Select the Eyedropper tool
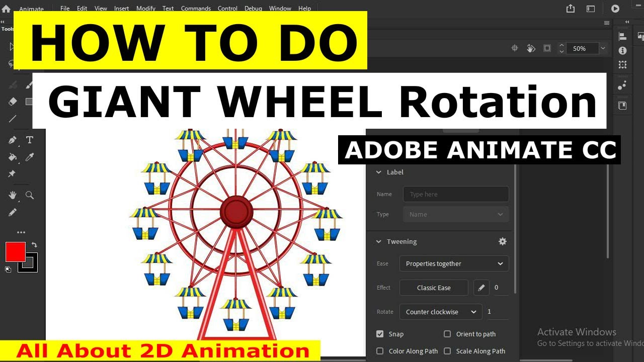644x362 pixels. pos(30,157)
